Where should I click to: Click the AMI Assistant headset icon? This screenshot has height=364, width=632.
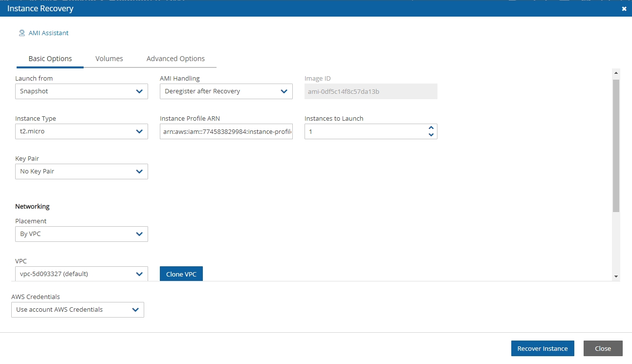[x=22, y=33]
